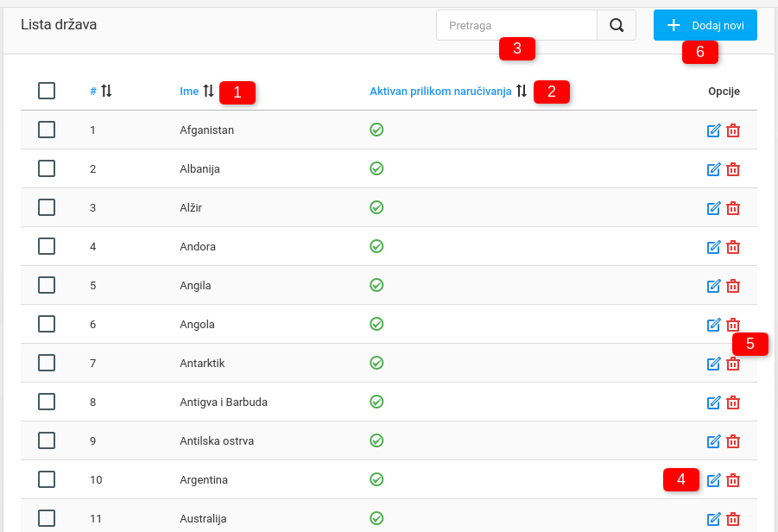Open edit for Angila row
This screenshot has height=532, width=778.
coord(713,286)
